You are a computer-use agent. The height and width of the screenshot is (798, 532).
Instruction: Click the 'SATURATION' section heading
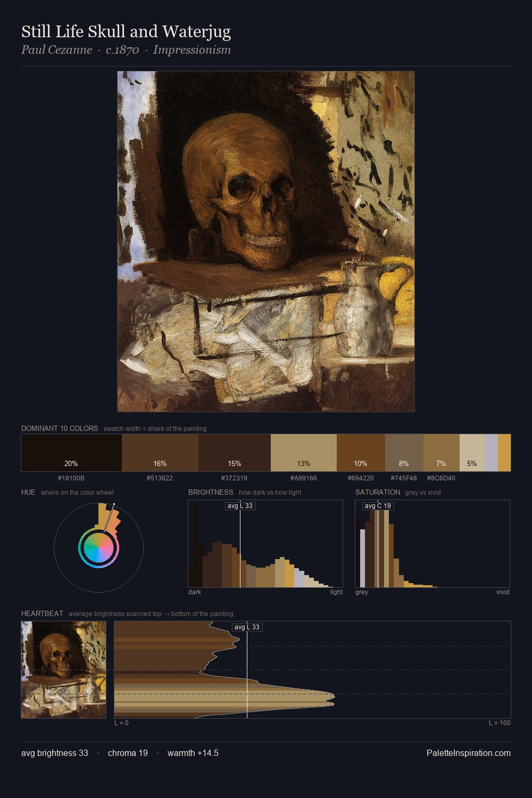(378, 492)
